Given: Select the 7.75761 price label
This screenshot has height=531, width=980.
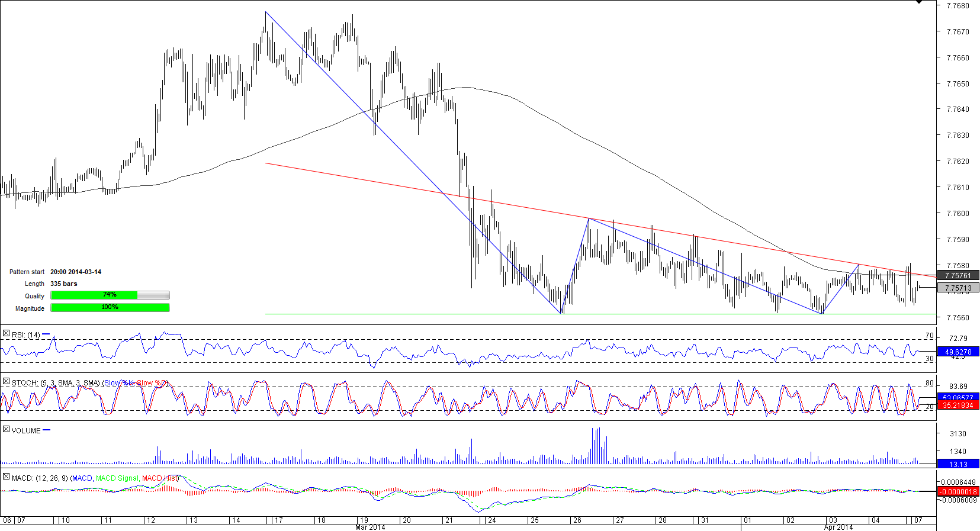Looking at the screenshot, I should (957, 276).
